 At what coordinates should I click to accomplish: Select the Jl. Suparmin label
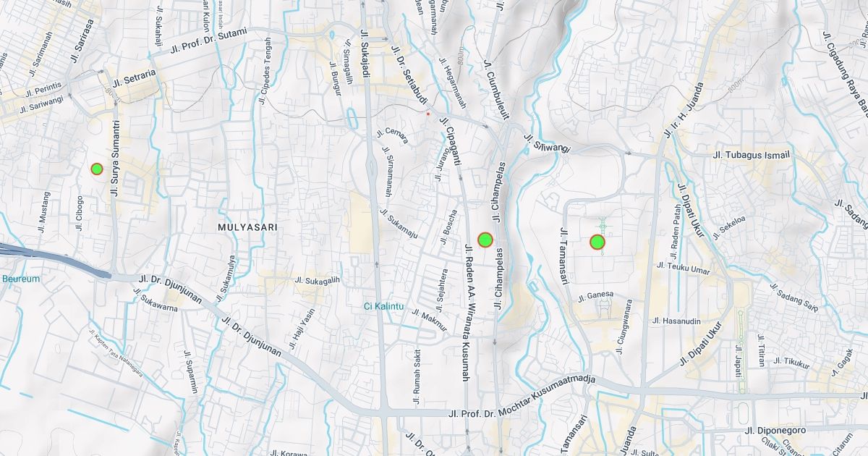(x=190, y=371)
